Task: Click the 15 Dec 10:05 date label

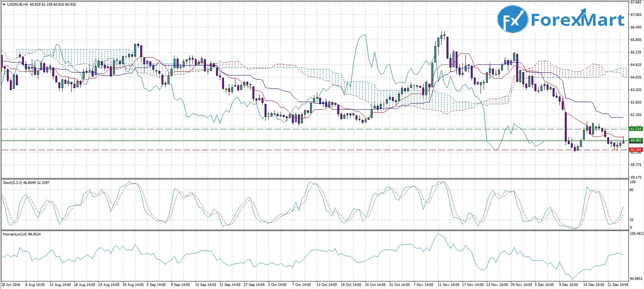Action: click(594, 284)
